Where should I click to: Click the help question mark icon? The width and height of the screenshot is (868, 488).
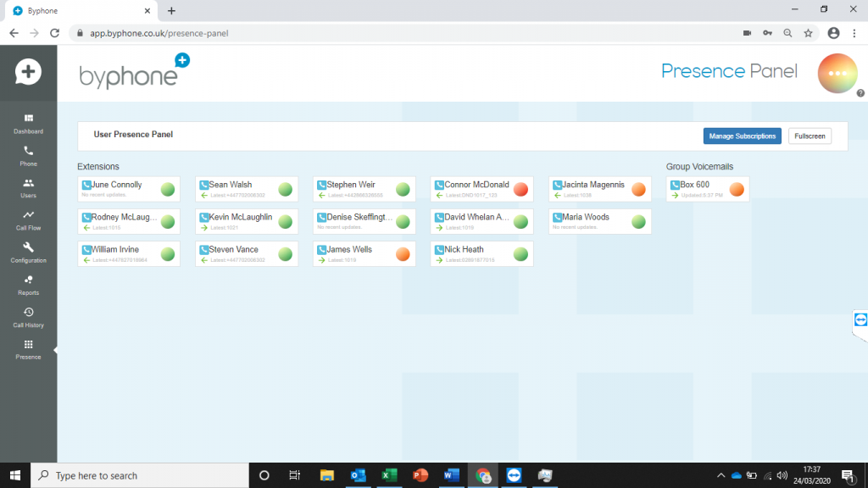pos(860,93)
